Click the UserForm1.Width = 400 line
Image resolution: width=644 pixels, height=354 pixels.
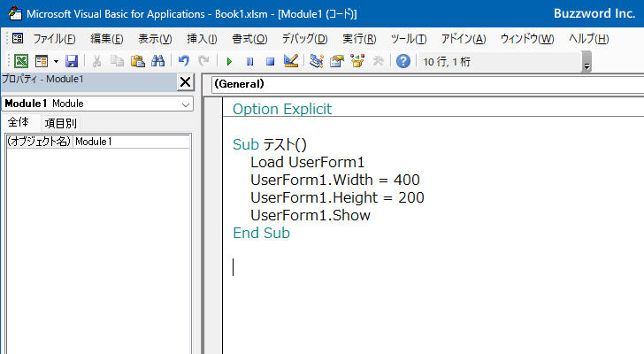pyautogui.click(x=335, y=180)
